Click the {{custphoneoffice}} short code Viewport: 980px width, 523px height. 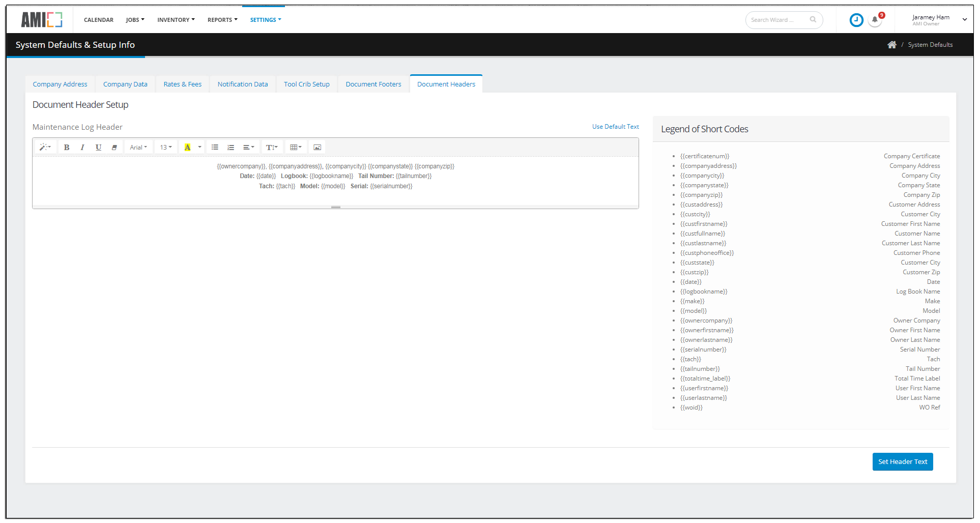click(x=707, y=253)
